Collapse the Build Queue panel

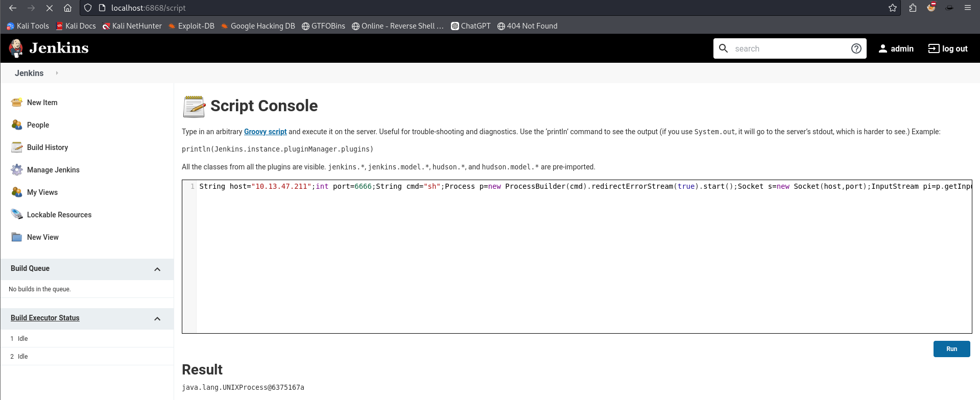click(157, 269)
